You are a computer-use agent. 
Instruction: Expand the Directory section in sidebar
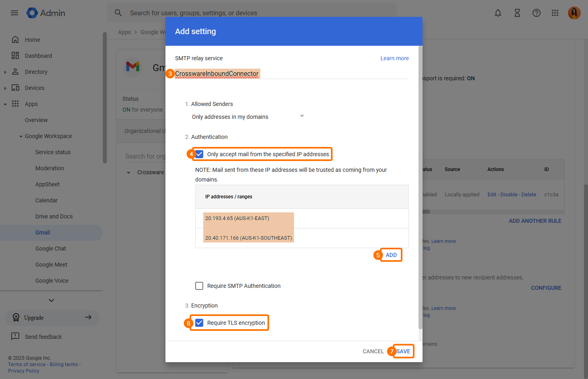(x=5, y=72)
